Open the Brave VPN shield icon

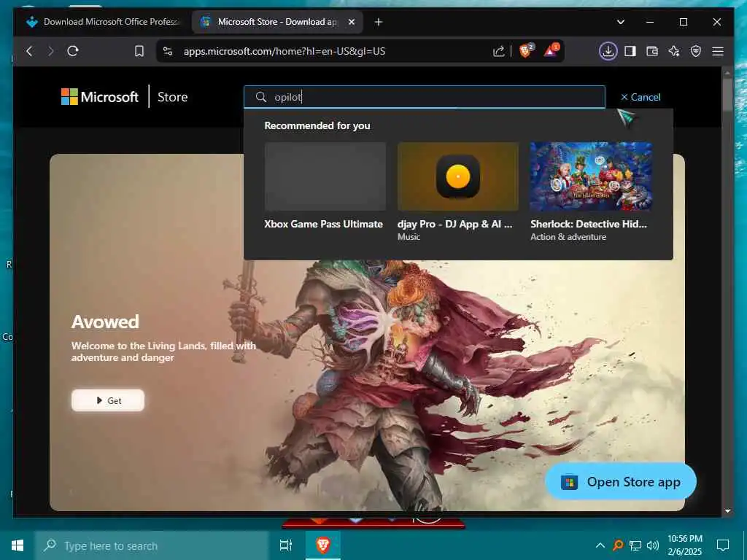(x=695, y=51)
